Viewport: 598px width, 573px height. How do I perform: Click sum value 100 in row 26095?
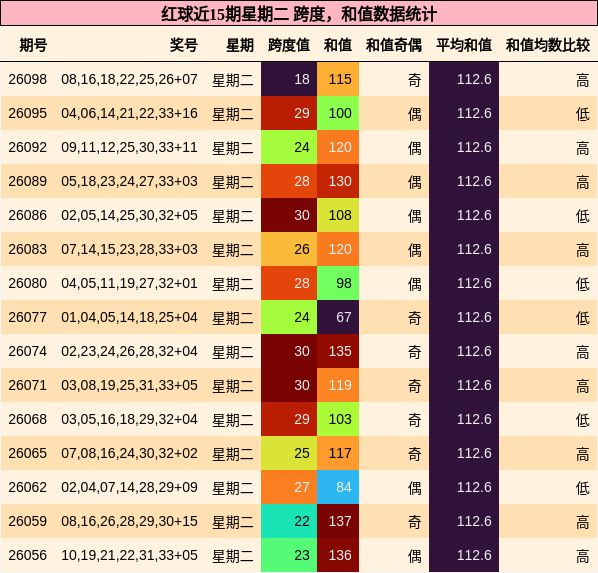[338, 113]
